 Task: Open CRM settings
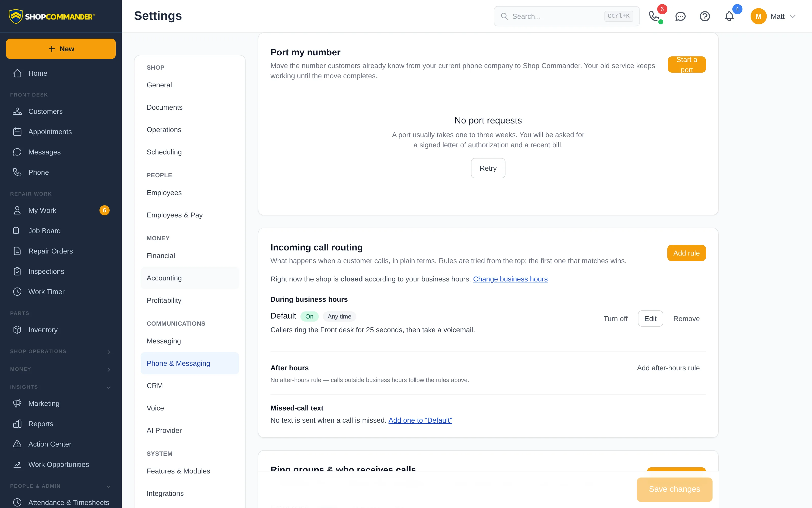tap(190, 386)
